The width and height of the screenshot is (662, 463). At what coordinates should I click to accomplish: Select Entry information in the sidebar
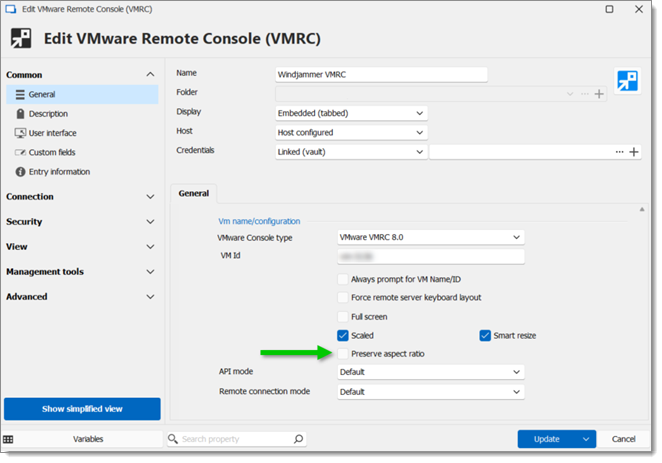point(82,172)
